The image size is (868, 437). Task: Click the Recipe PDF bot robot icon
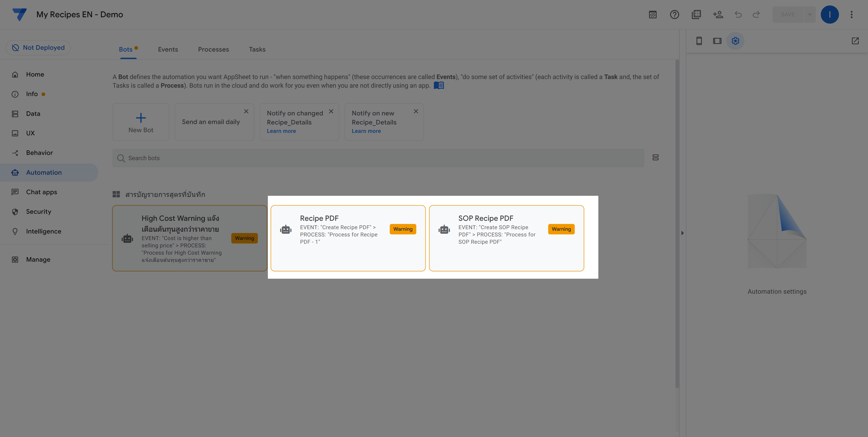click(286, 230)
